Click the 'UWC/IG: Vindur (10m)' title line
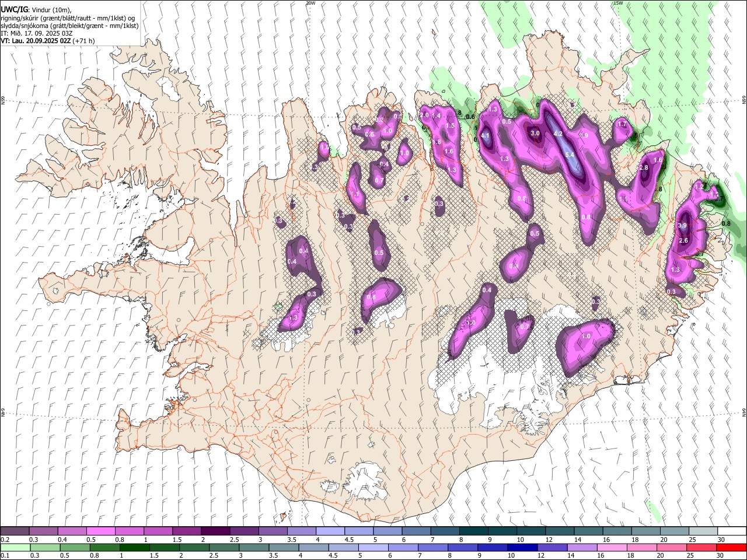747x560 pixels. [36, 9]
